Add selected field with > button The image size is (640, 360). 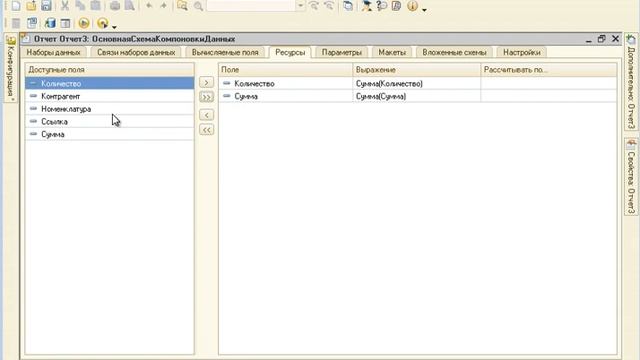pyautogui.click(x=207, y=82)
